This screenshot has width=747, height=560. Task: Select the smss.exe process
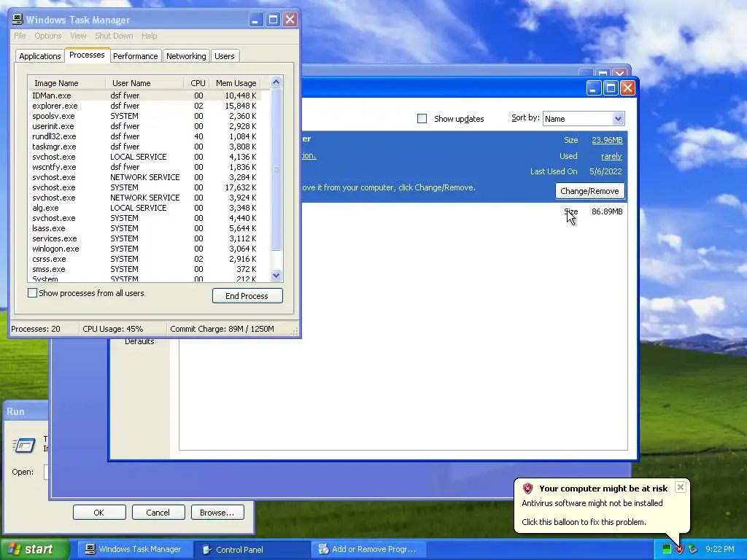click(145, 270)
